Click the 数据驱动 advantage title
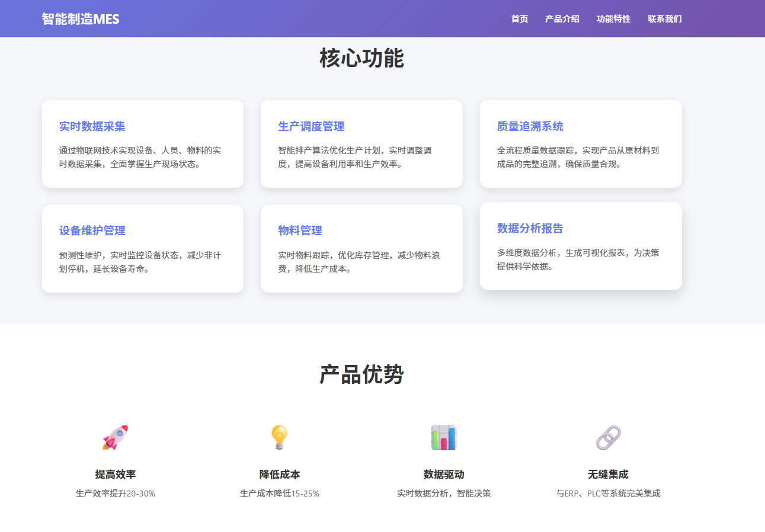The image size is (765, 532). click(444, 475)
